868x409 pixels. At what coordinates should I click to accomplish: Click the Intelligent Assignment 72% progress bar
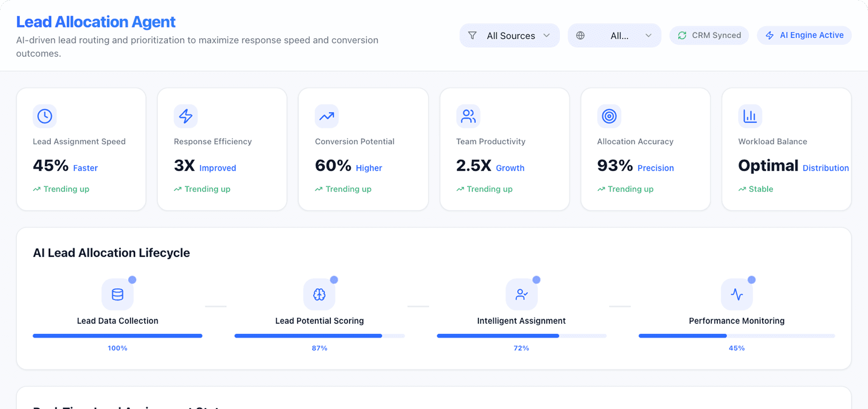(x=521, y=336)
